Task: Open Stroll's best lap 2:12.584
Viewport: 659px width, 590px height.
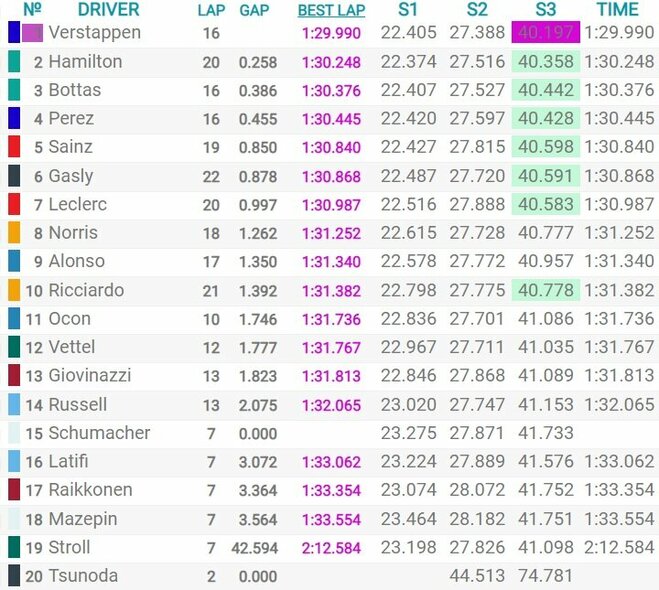Action: [x=330, y=548]
